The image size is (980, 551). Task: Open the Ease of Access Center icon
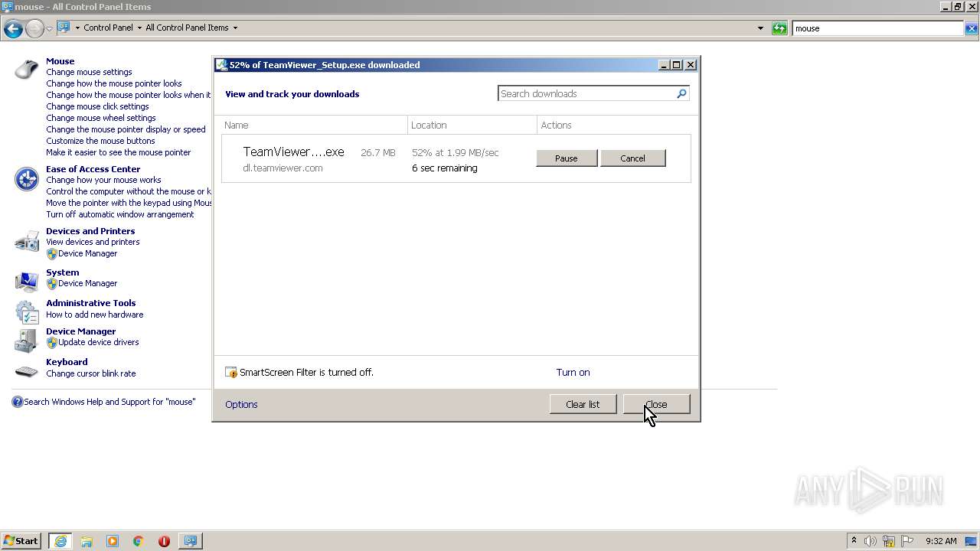(27, 179)
